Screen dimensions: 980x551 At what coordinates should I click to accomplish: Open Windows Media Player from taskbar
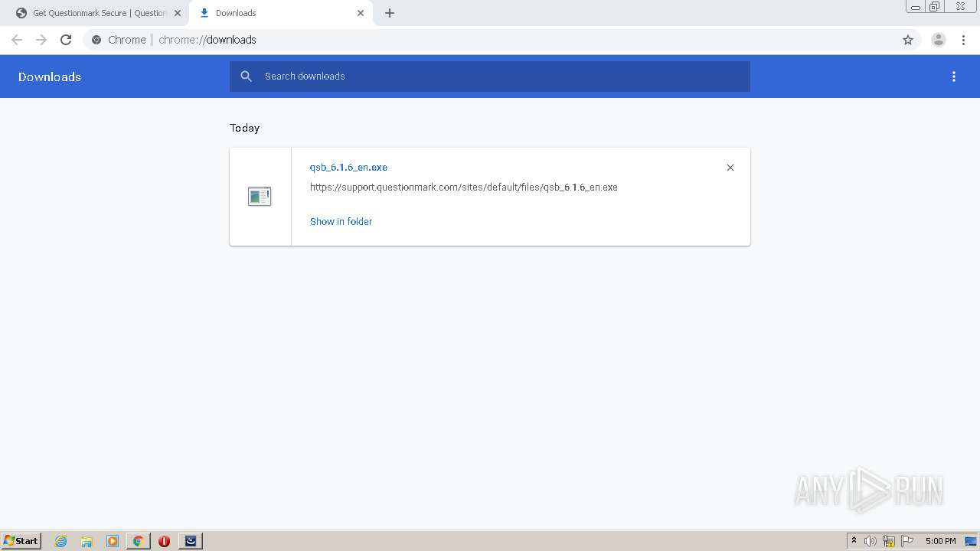pyautogui.click(x=113, y=541)
